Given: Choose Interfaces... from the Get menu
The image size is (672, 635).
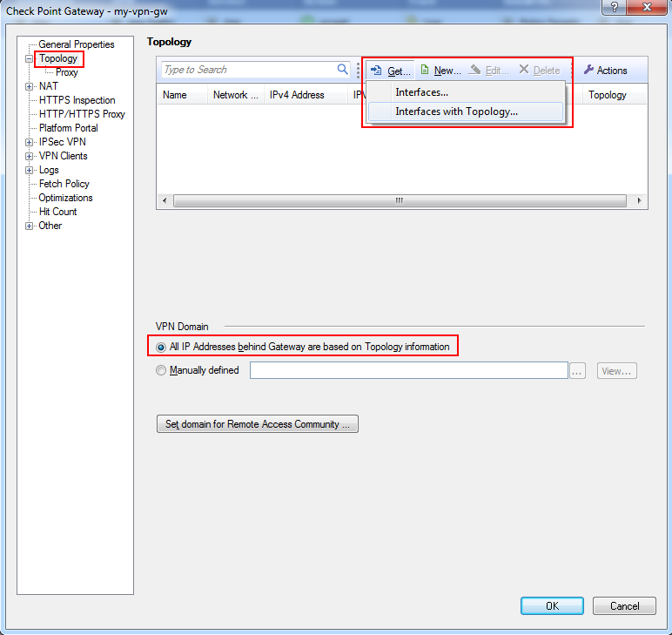Looking at the screenshot, I should (466, 92).
